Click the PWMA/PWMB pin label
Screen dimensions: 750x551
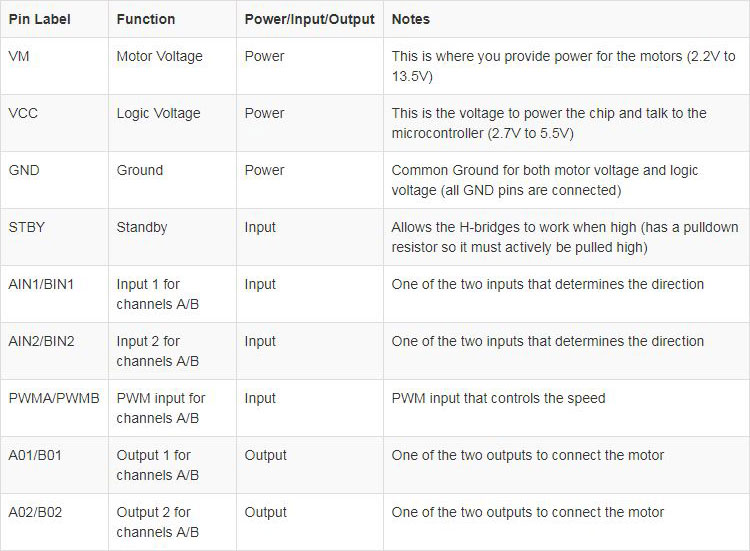tap(54, 398)
